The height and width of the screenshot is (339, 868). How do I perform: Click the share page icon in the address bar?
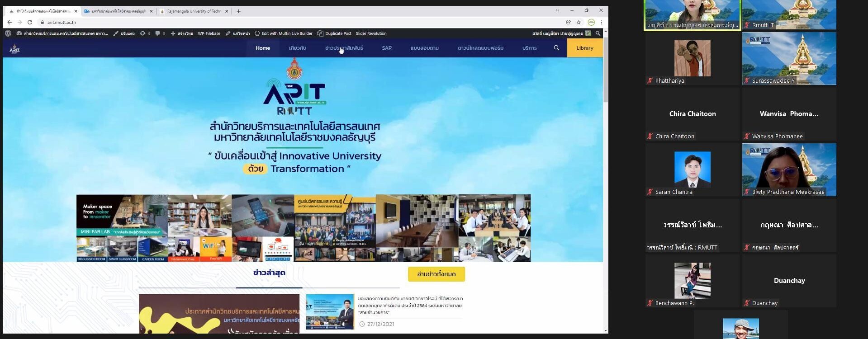click(x=569, y=22)
